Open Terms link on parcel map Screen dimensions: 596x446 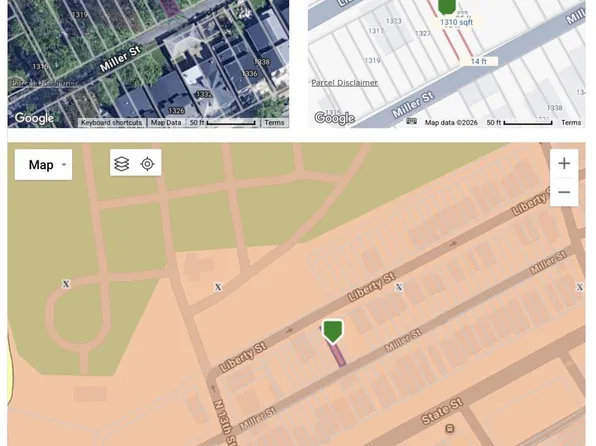571,122
